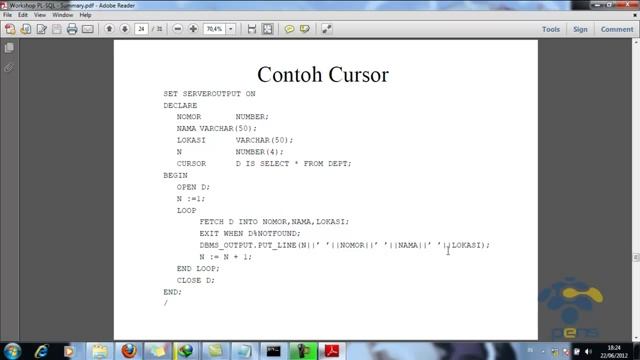Click the vertical scrollbar on right edge

click(x=636, y=190)
